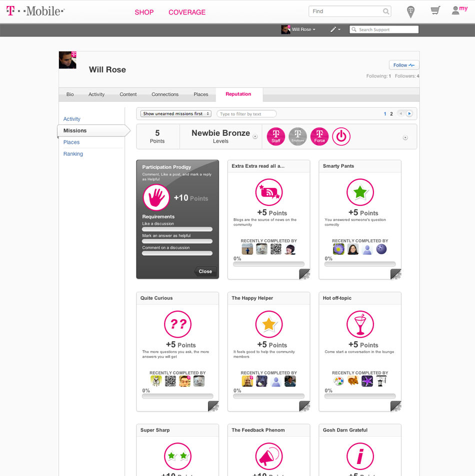Close the Participation Prodigy card

point(205,271)
